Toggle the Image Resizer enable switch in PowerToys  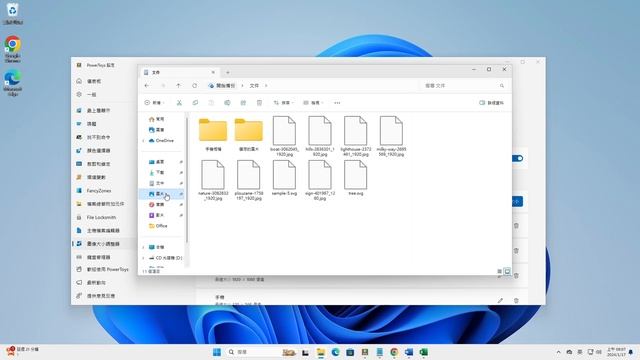518,158
